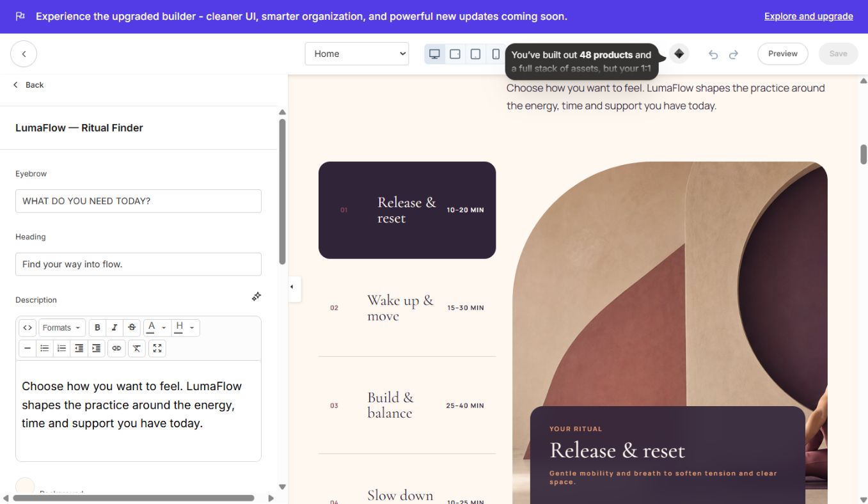Click the upgraded builder banner message

301,17
